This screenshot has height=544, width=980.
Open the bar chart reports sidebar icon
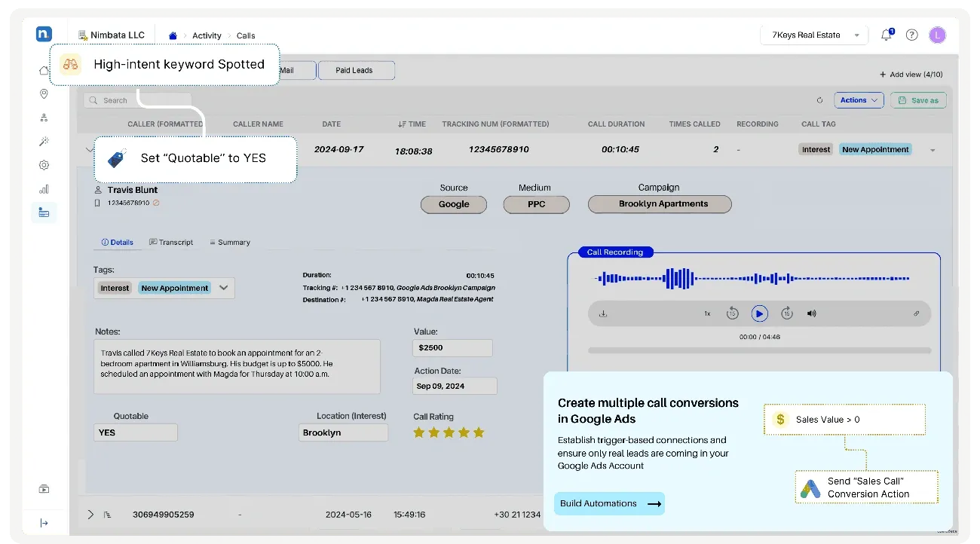pos(44,189)
